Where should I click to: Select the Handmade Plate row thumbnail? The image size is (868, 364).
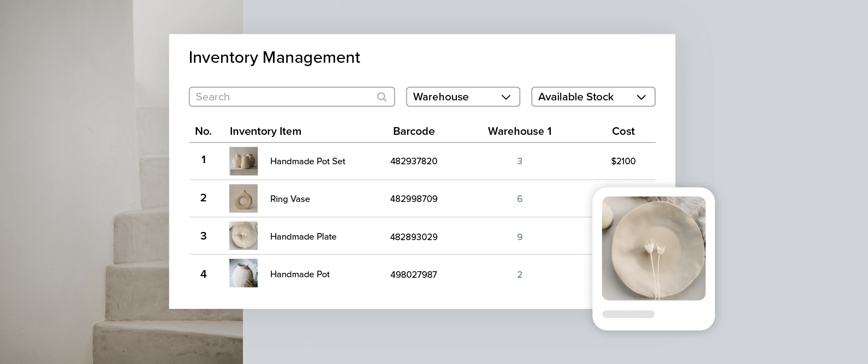(x=243, y=236)
